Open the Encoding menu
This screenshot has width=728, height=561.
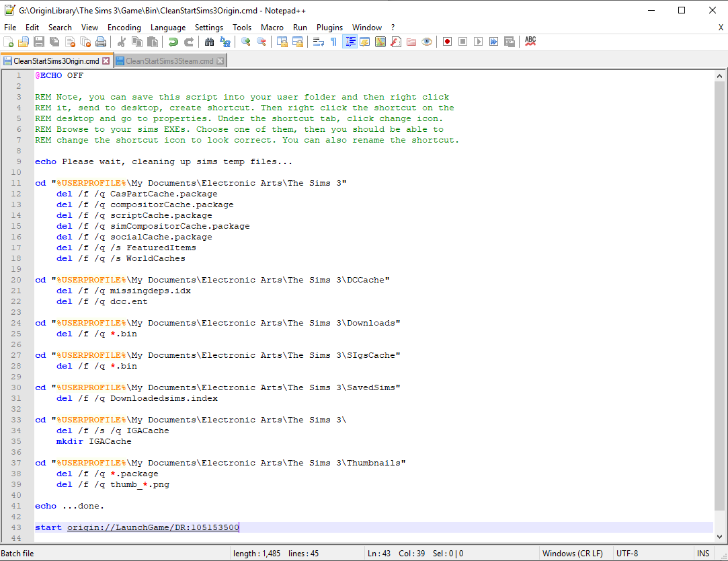(124, 28)
